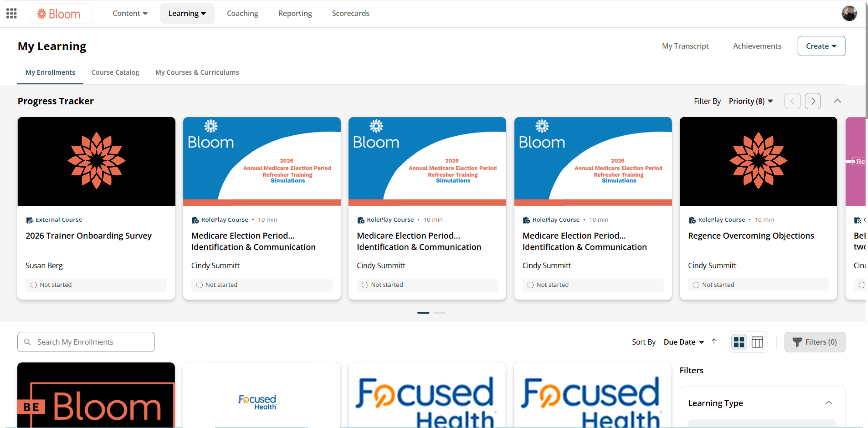The image size is (868, 428).
Task: Collapse the Progress Tracker section
Action: point(837,101)
